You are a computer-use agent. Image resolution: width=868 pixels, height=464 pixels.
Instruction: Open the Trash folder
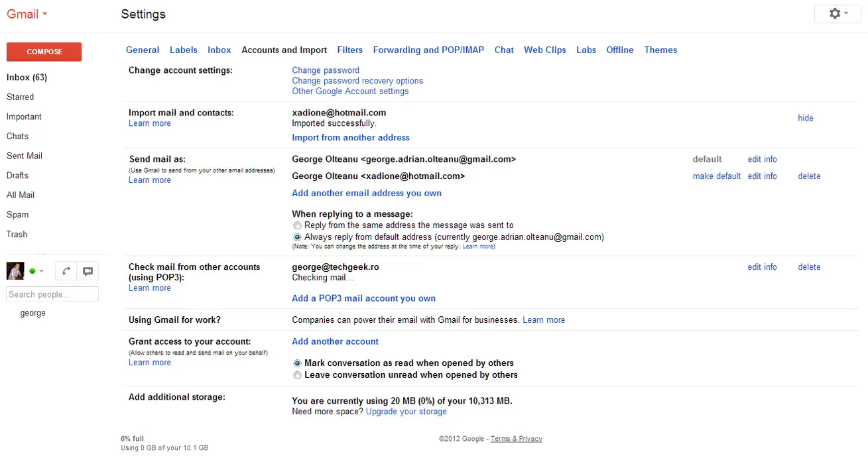click(17, 234)
